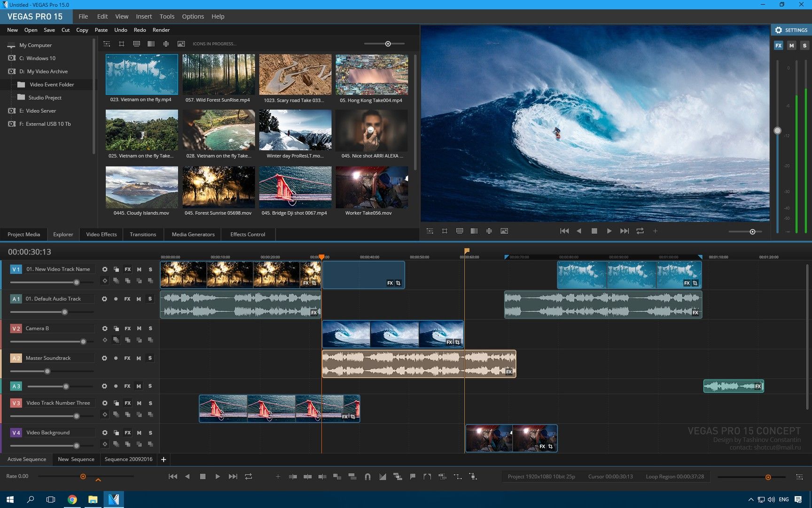This screenshot has width=812, height=508.
Task: Click the crop icon in media browser toolbar
Action: tap(122, 44)
